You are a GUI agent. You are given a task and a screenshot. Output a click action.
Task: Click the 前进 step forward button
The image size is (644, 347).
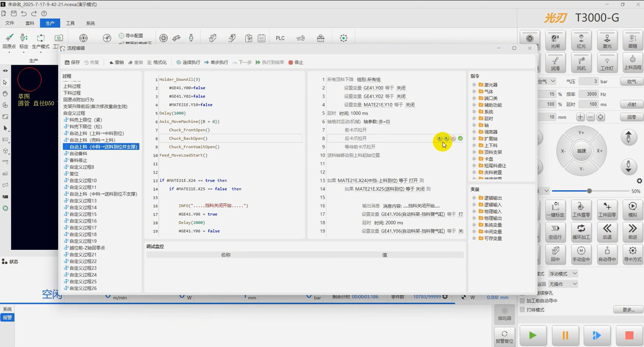(633, 231)
